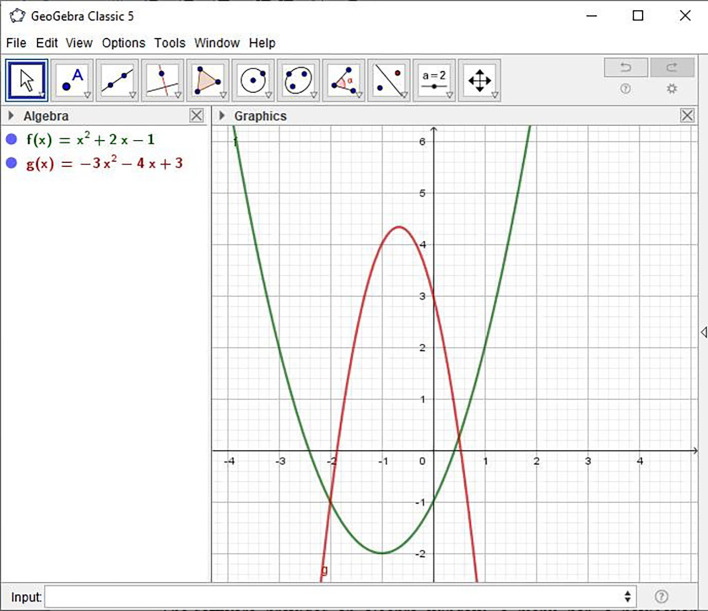Open the Tools menu
This screenshot has width=708, height=611.
(170, 43)
